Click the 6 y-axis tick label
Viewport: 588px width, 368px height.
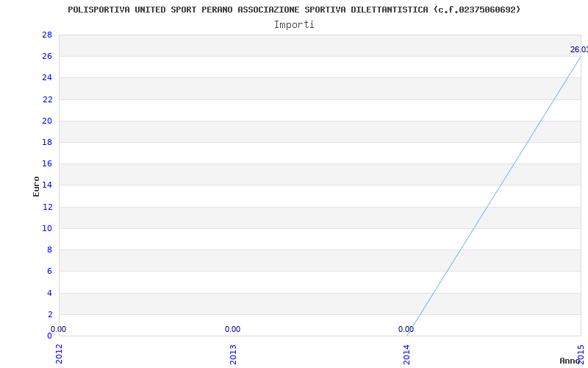click(49, 271)
